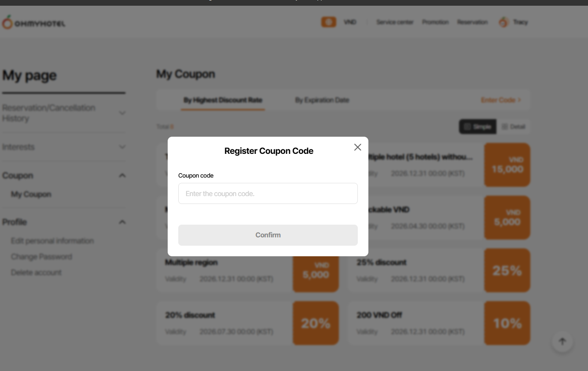Click the Tracy profile avatar icon

[503, 22]
